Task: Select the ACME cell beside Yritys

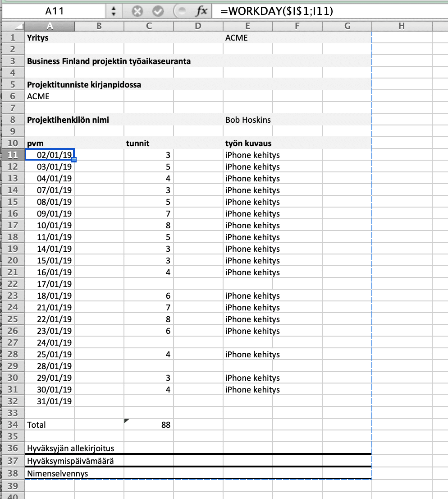Action: coord(248,37)
